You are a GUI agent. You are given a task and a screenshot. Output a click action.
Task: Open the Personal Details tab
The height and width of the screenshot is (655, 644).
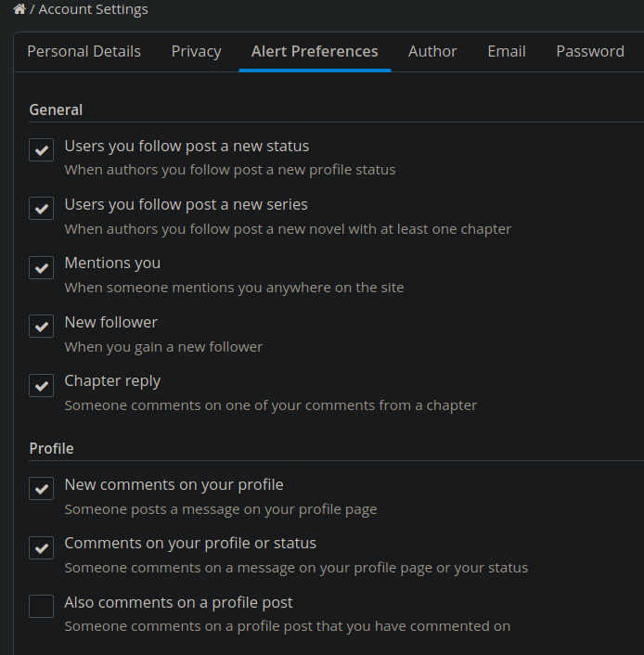click(x=84, y=51)
